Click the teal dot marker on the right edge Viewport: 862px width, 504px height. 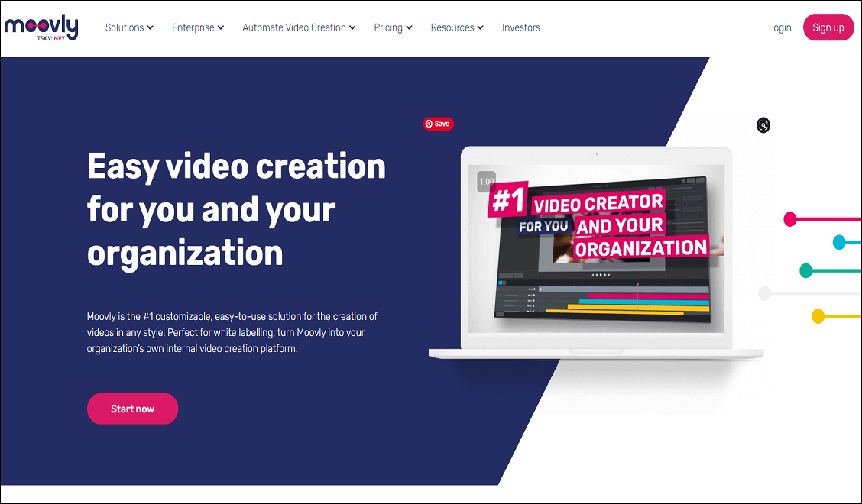(x=805, y=270)
